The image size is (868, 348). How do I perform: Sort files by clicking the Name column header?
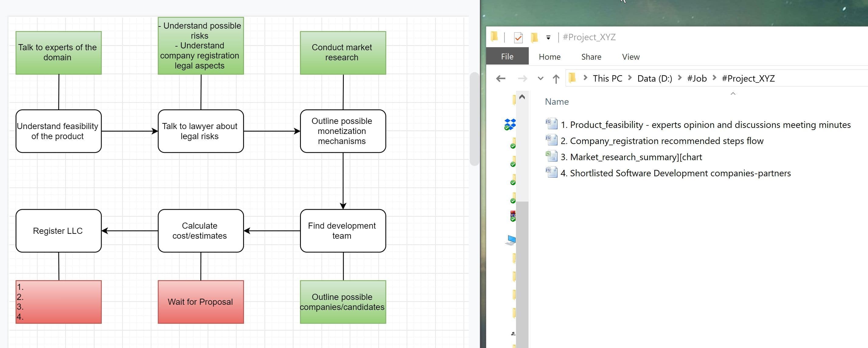[557, 101]
